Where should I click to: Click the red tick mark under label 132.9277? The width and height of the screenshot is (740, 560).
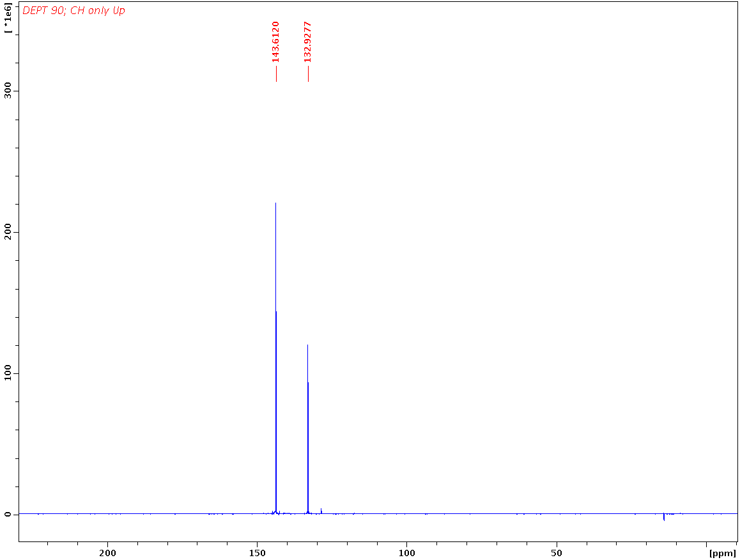307,74
